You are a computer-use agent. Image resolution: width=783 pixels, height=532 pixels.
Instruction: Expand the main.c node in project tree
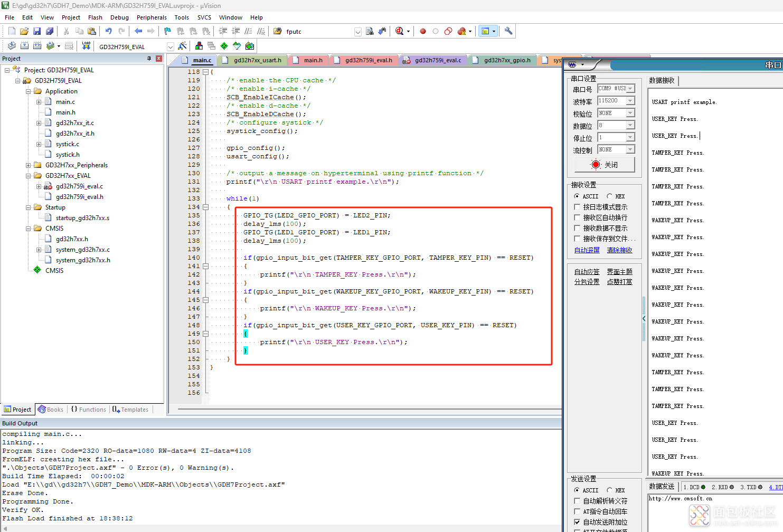[x=39, y=102]
